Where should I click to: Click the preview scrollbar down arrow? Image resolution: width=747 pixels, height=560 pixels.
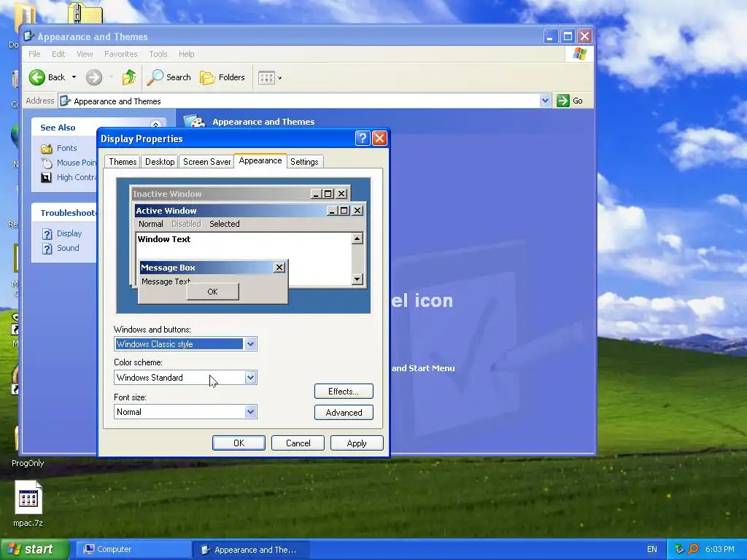coord(357,279)
